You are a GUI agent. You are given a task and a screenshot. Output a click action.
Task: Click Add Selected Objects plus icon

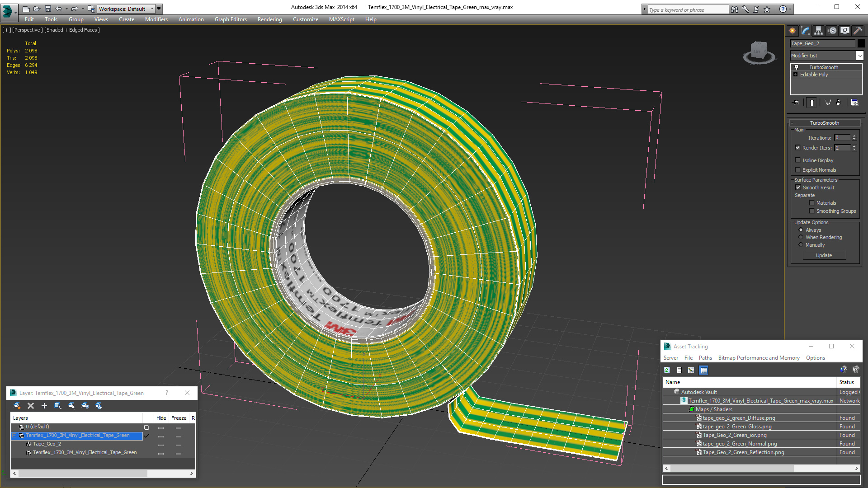pos(44,406)
